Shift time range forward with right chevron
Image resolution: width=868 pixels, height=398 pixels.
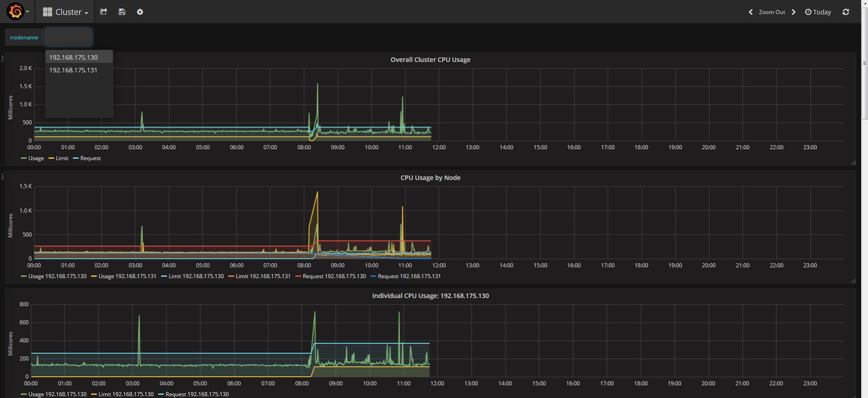(793, 12)
